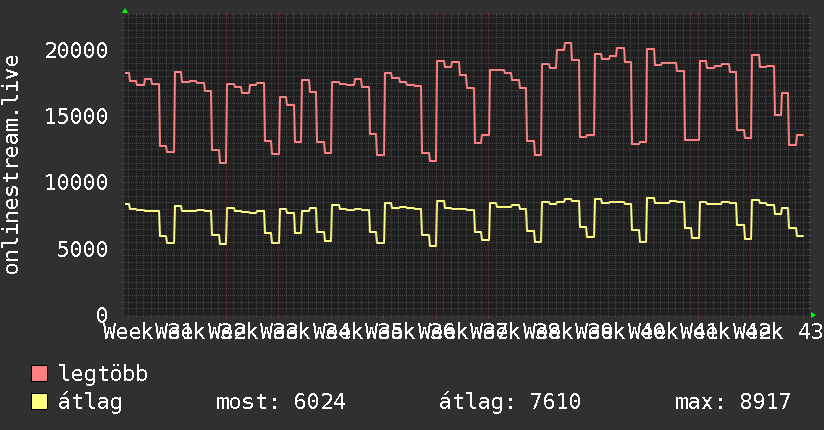Select the legtöbb legend label
Viewport: 824px width, 430px height.
click(x=103, y=374)
